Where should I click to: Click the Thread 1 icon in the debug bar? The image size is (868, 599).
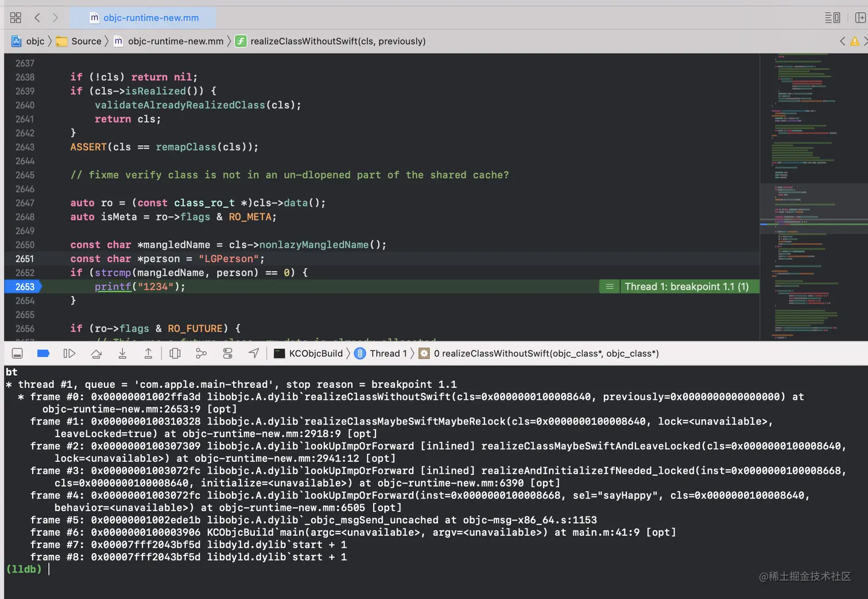click(x=360, y=353)
